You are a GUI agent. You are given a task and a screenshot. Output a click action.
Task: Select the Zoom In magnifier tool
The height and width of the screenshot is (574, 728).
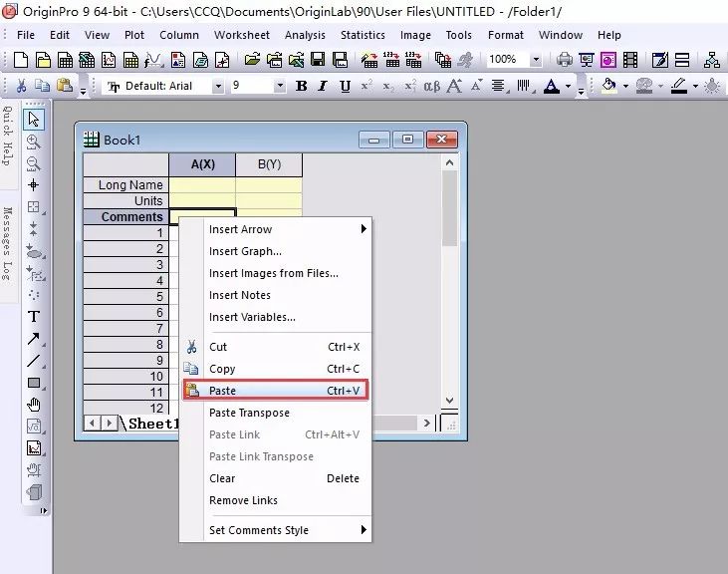pos(34,142)
